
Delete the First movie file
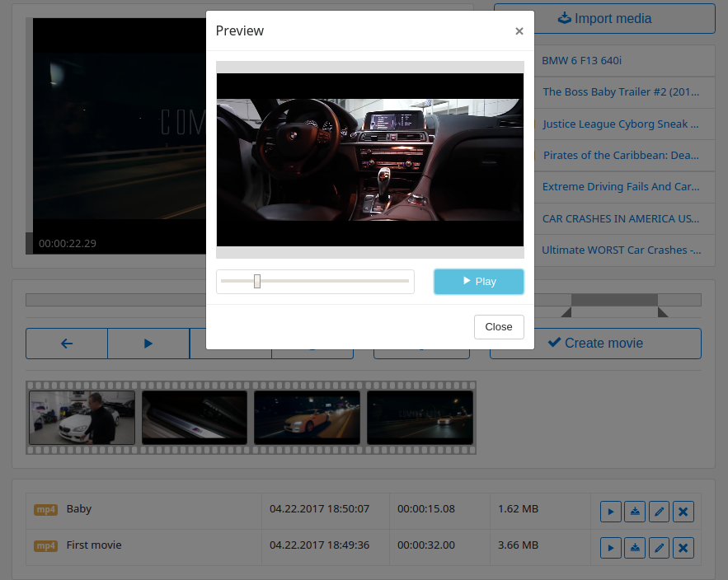(683, 547)
